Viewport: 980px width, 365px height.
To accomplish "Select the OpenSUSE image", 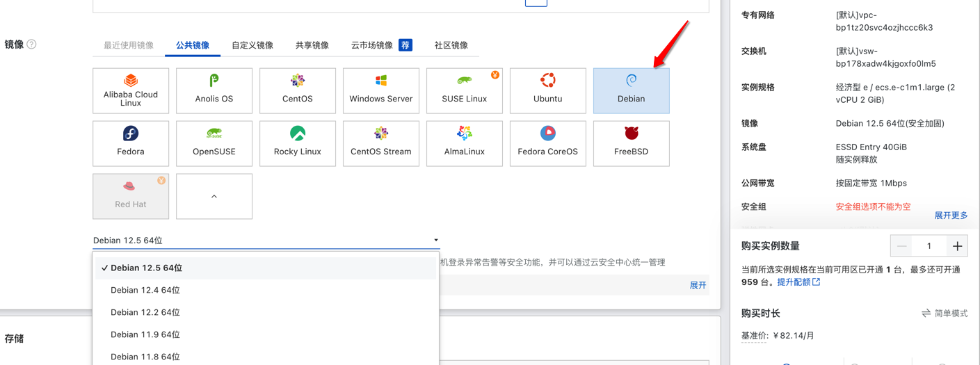I will coord(214,143).
